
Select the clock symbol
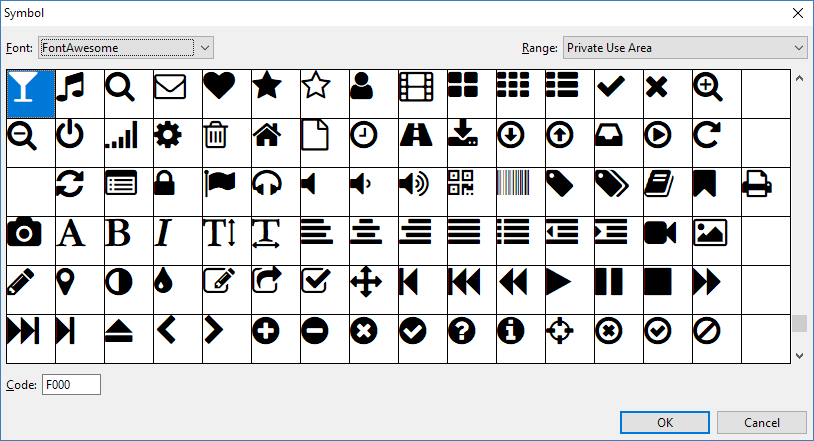tap(374, 142)
